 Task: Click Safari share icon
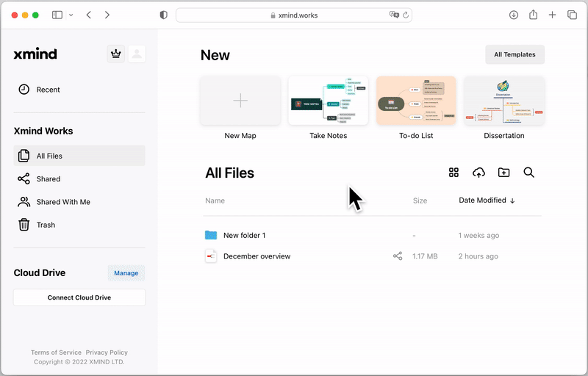click(534, 15)
